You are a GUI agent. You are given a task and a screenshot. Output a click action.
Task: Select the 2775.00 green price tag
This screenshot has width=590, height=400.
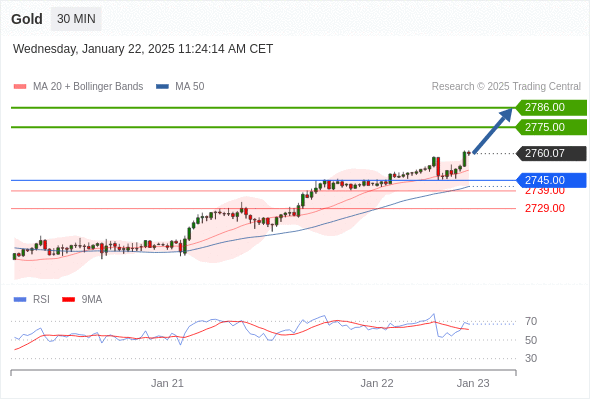click(x=551, y=127)
